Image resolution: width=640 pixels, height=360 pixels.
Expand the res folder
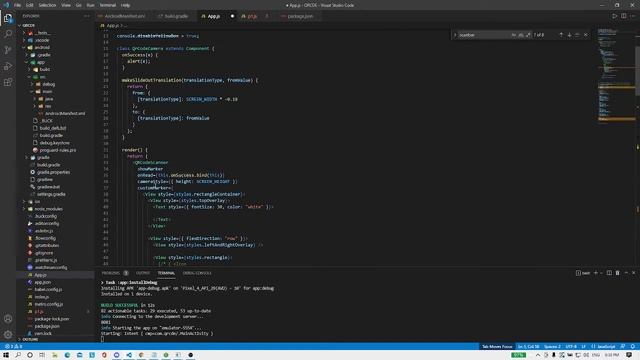tap(47, 106)
